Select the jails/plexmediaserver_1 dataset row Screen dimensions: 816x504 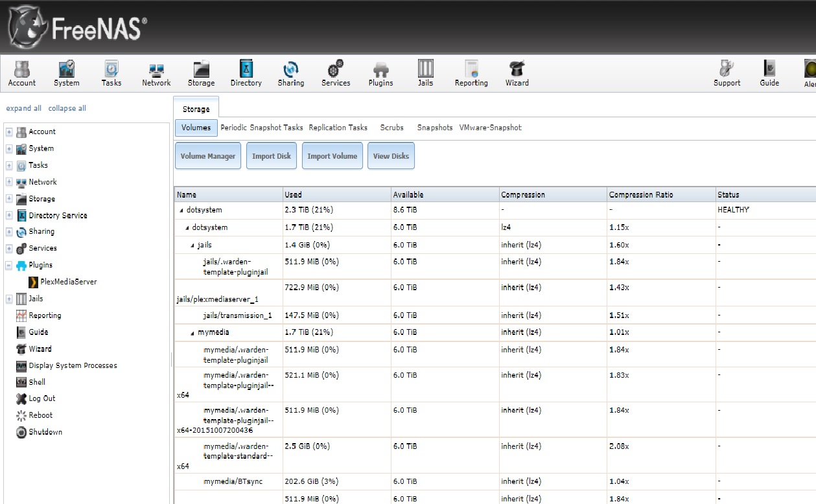point(495,293)
